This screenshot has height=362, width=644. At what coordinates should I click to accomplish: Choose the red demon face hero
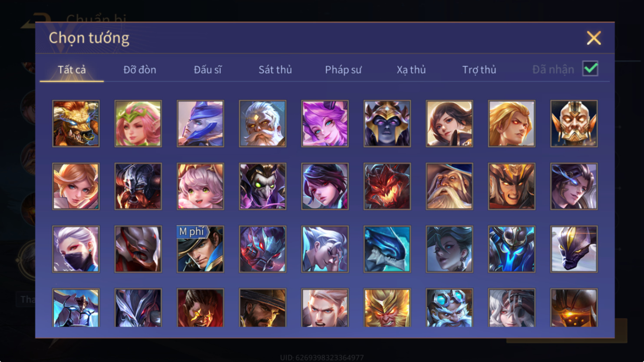pos(387,186)
